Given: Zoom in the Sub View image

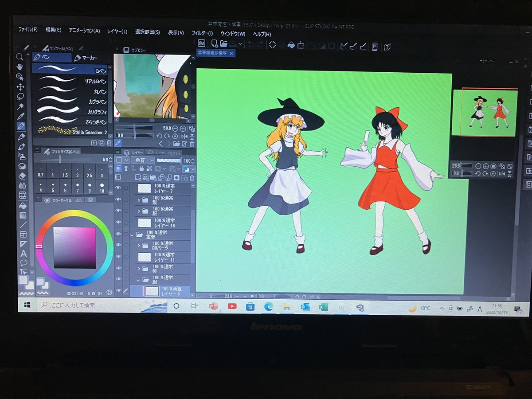Looking at the screenshot, I should pos(183,129).
